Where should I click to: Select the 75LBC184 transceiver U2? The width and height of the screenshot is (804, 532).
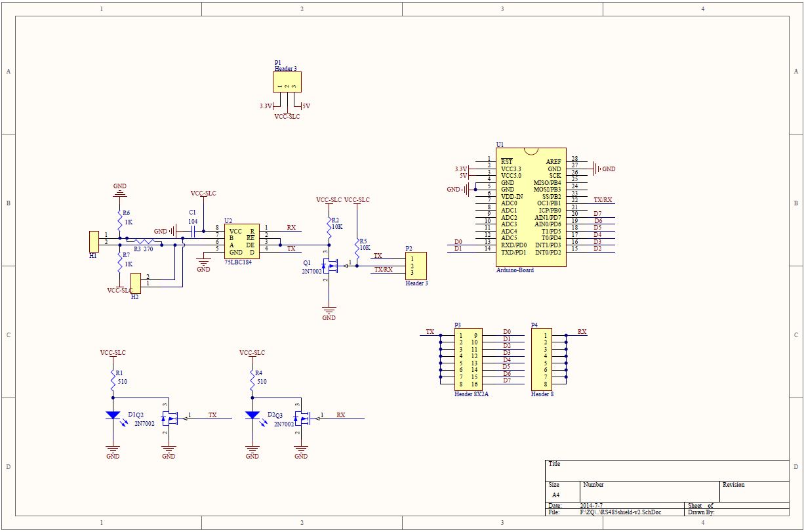[x=241, y=241]
